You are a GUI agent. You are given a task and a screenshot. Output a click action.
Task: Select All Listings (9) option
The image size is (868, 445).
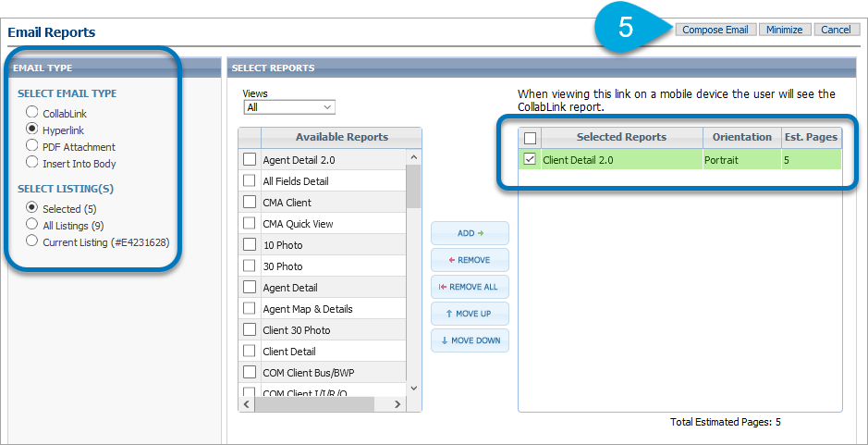point(32,225)
